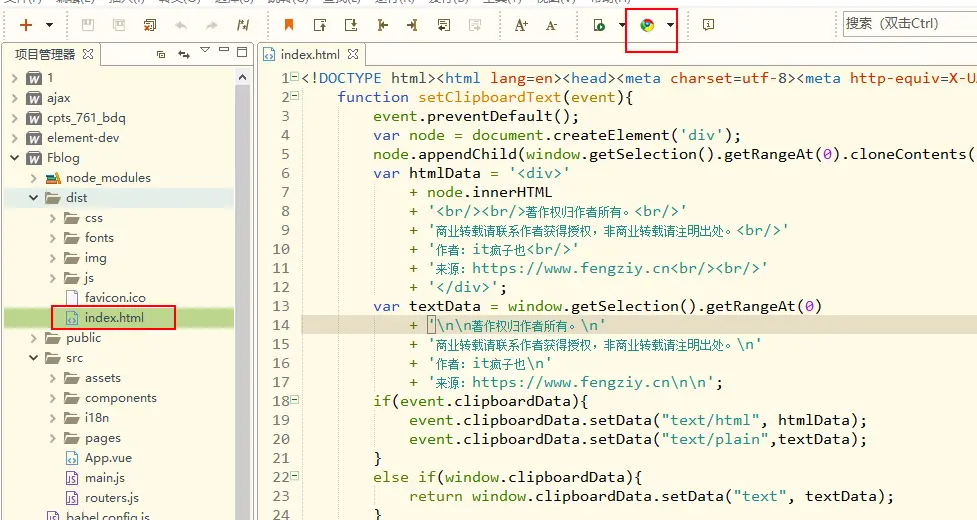Select the index.html editor tab
Screen dimensions: 977x520
[310, 54]
